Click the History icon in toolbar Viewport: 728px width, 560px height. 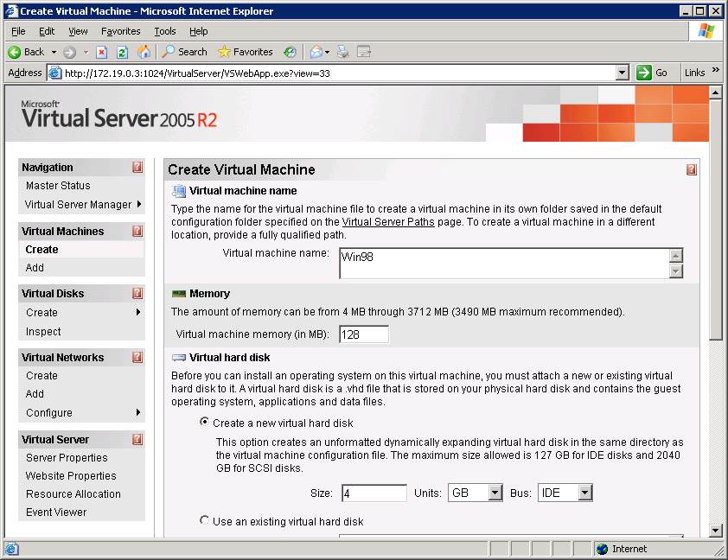[x=291, y=52]
